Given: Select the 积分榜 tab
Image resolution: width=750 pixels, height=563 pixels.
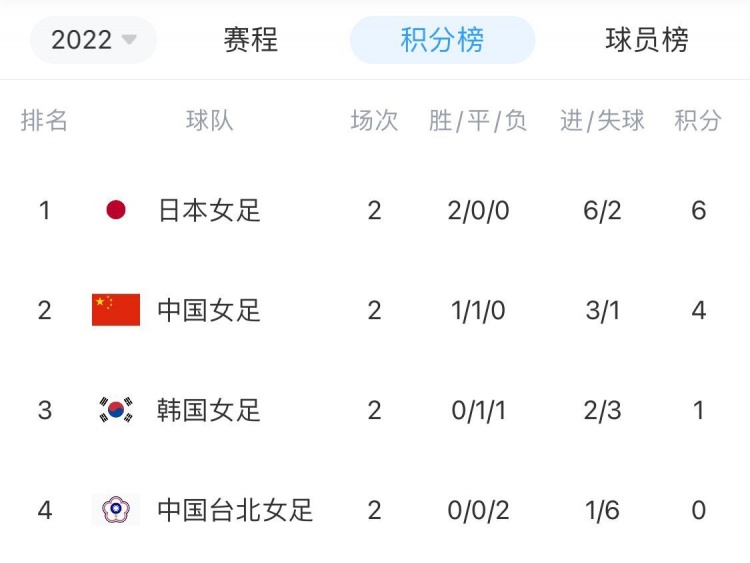Looking at the screenshot, I should tap(442, 40).
